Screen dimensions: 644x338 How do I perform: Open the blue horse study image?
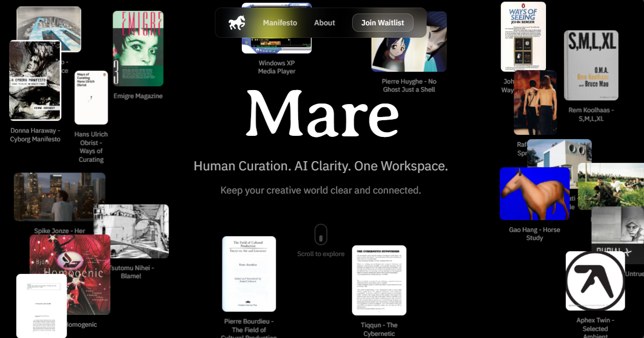tap(535, 194)
